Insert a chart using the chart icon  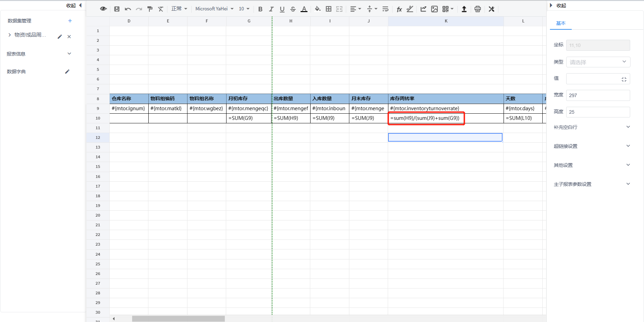[423, 9]
